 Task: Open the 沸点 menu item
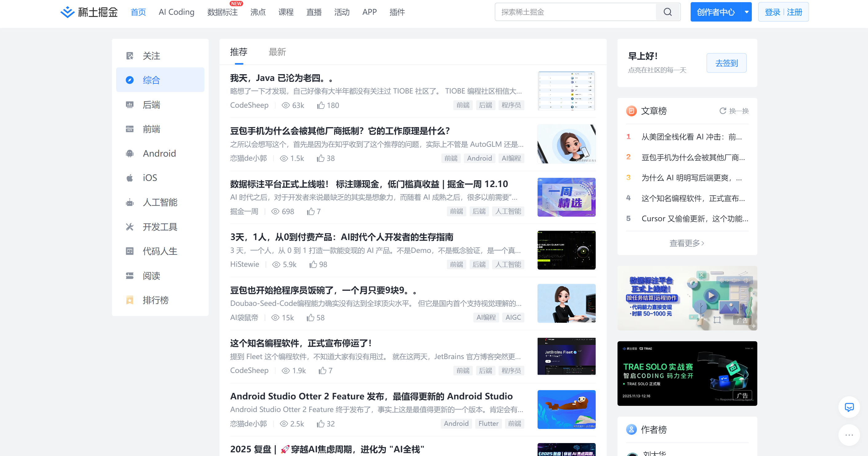point(258,12)
